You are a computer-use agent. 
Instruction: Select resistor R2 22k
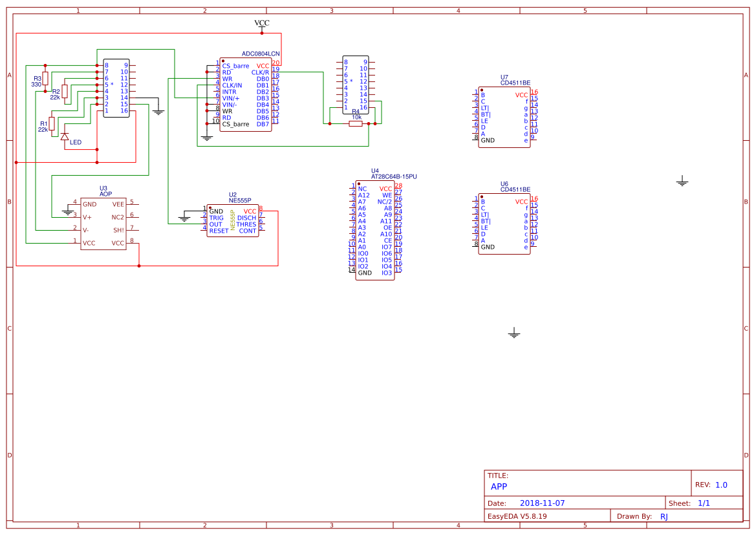coord(65,91)
